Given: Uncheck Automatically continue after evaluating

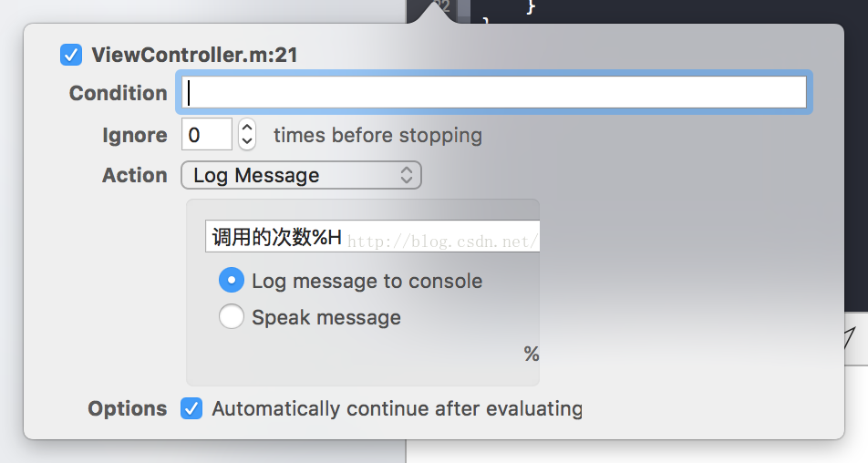Looking at the screenshot, I should tap(191, 409).
